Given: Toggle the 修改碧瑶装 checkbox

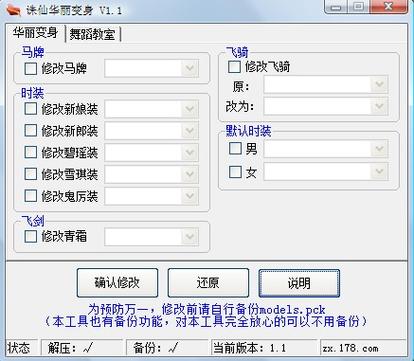Looking at the screenshot, I should (x=31, y=152).
